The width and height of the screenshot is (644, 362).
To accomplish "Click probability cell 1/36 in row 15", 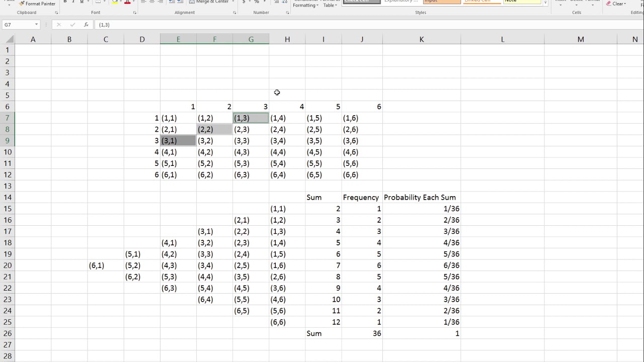I will [422, 209].
